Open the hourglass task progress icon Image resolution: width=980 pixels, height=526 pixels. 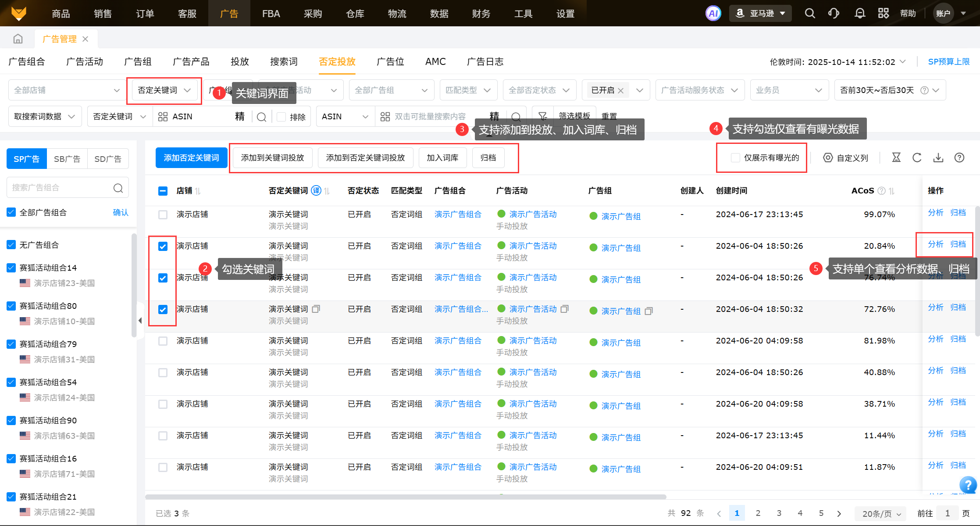pyautogui.click(x=896, y=157)
